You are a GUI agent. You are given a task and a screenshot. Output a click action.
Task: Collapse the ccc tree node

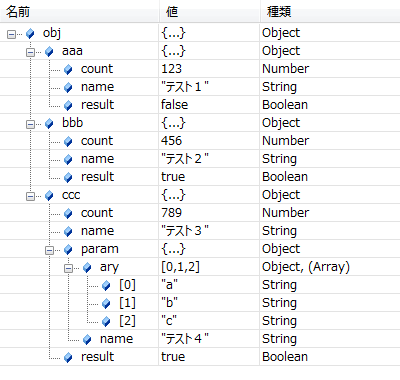[30, 196]
